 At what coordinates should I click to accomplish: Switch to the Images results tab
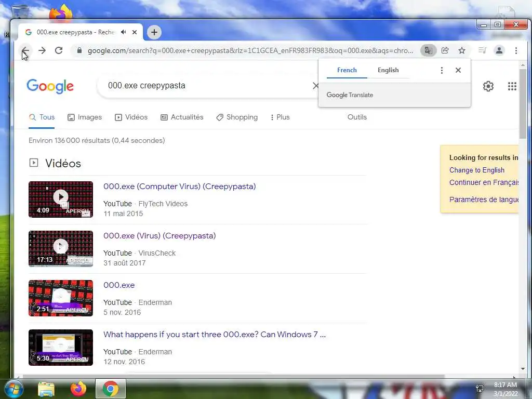pos(85,117)
